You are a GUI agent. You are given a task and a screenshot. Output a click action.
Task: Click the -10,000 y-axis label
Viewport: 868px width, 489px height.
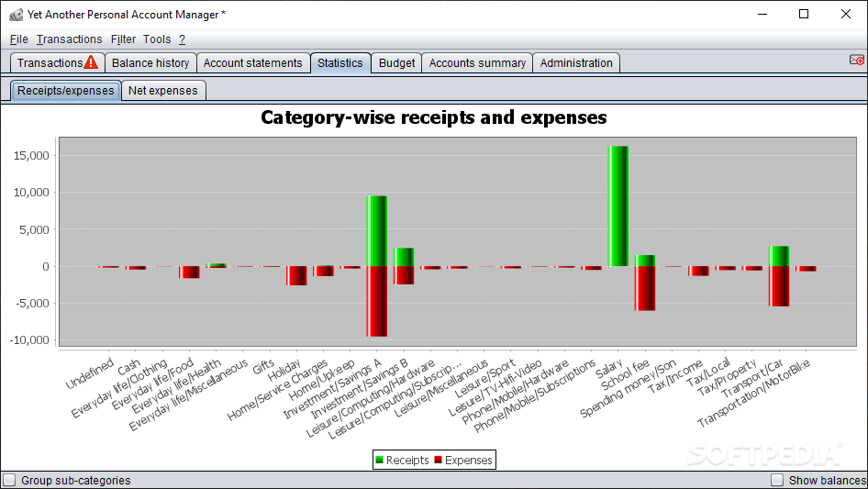tap(29, 340)
